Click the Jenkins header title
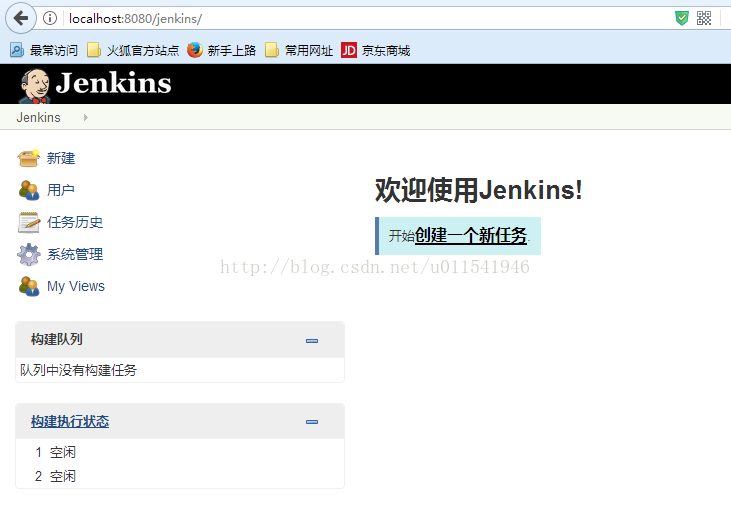Viewport: 731px width, 513px height. [x=113, y=83]
